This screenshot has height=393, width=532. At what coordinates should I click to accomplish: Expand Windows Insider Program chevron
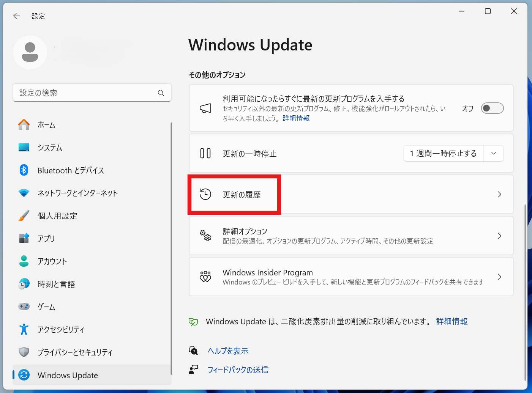click(500, 277)
